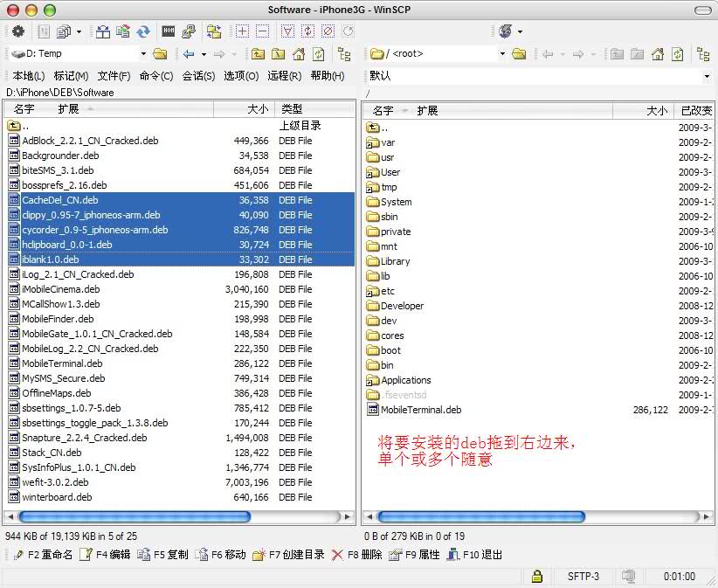The image size is (718, 588).
Task: Click the plus Select Files icon
Action: pos(242,31)
